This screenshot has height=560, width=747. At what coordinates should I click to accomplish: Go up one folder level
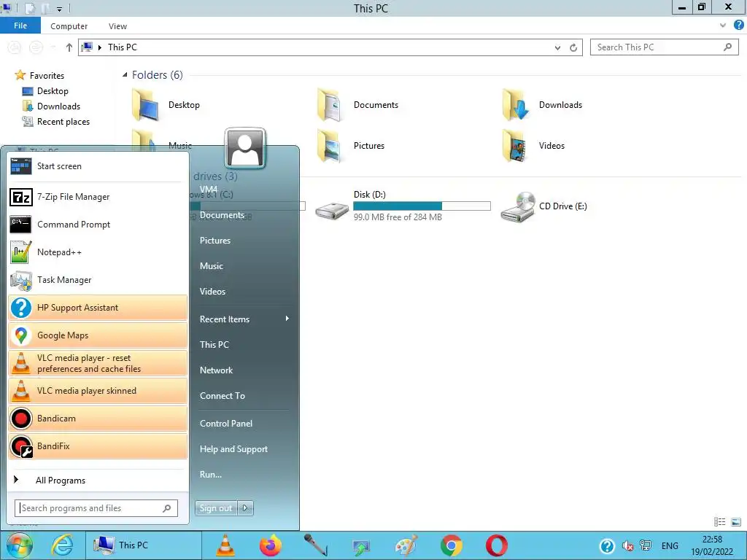click(69, 47)
